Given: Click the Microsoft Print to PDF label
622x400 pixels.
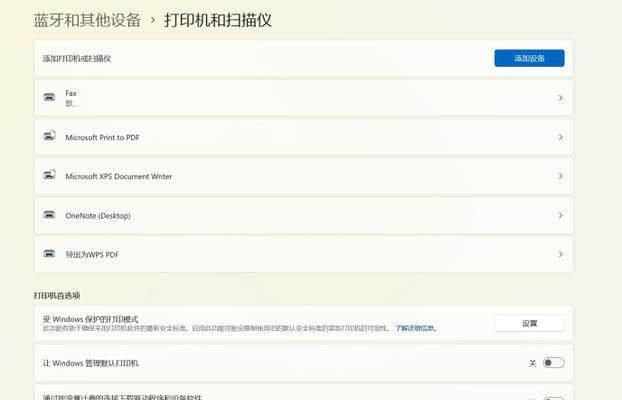Looking at the screenshot, I should 102,137.
